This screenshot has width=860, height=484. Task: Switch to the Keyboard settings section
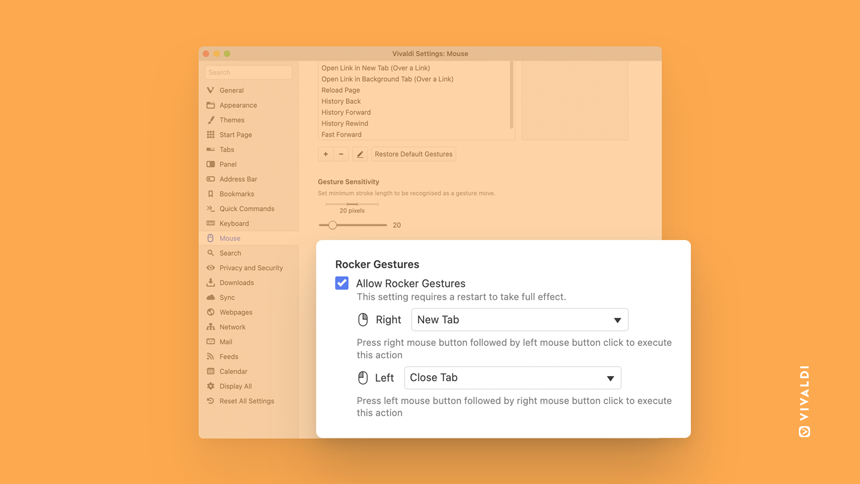(x=234, y=223)
